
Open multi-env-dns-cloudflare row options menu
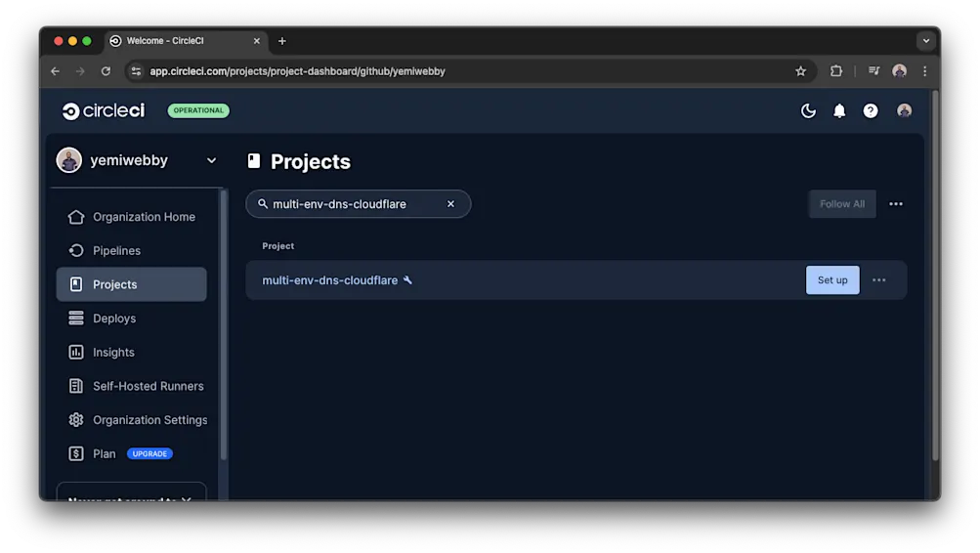click(878, 280)
